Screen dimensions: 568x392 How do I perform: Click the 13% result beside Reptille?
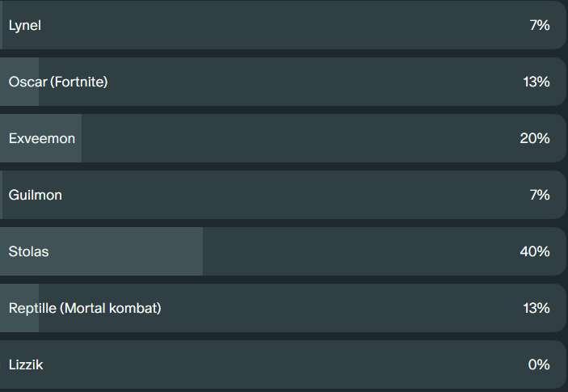pos(536,308)
